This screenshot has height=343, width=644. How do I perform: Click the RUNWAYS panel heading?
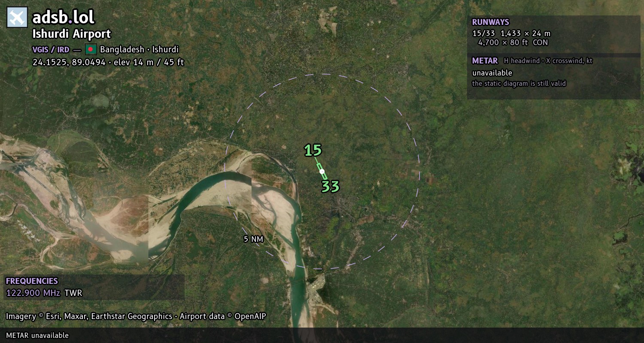pos(490,22)
